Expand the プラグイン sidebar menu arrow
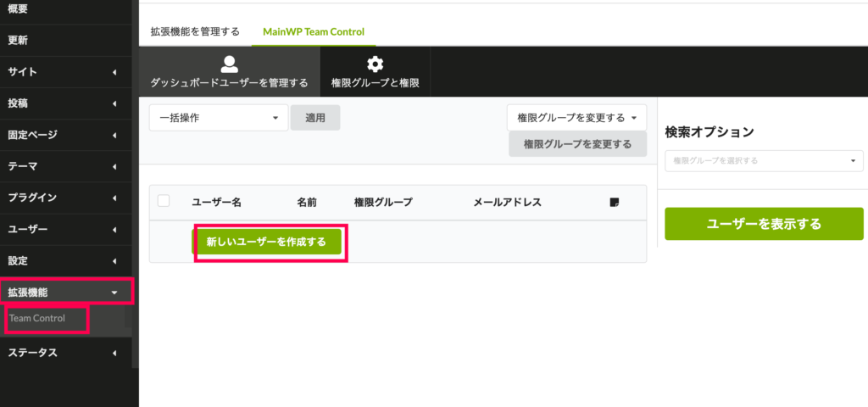Viewport: 868px width, 407px height. 114,198
